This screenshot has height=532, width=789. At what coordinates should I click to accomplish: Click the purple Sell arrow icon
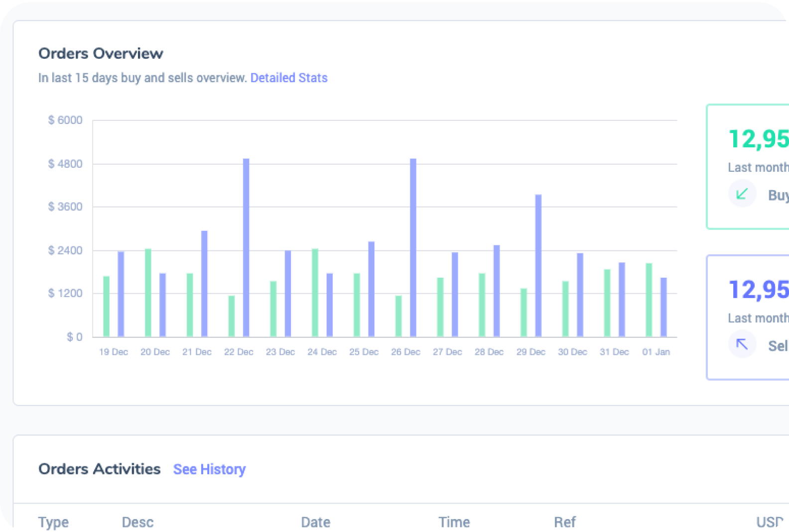742,344
